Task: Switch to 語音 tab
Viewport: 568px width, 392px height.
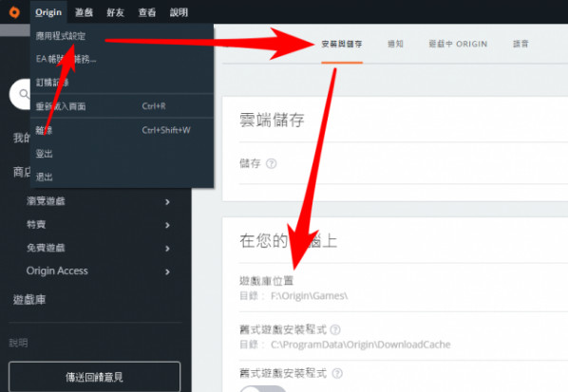Action: pyautogui.click(x=521, y=45)
